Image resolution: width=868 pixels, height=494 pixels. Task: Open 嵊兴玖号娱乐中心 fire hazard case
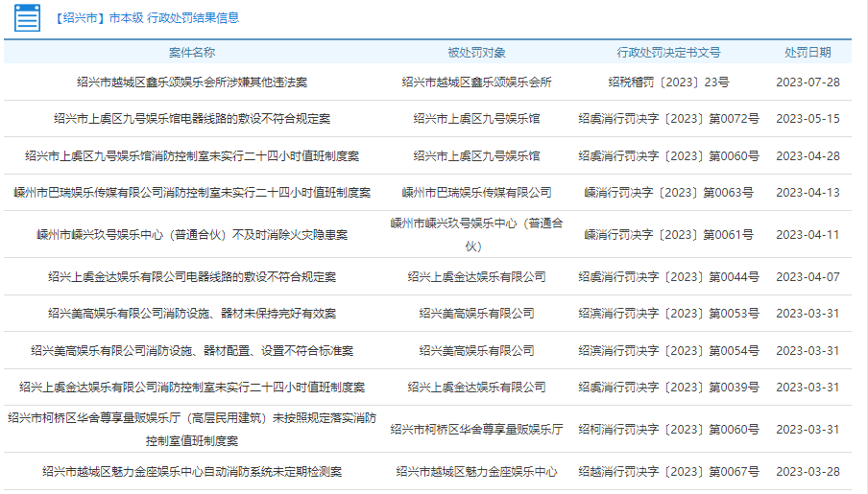(192, 235)
